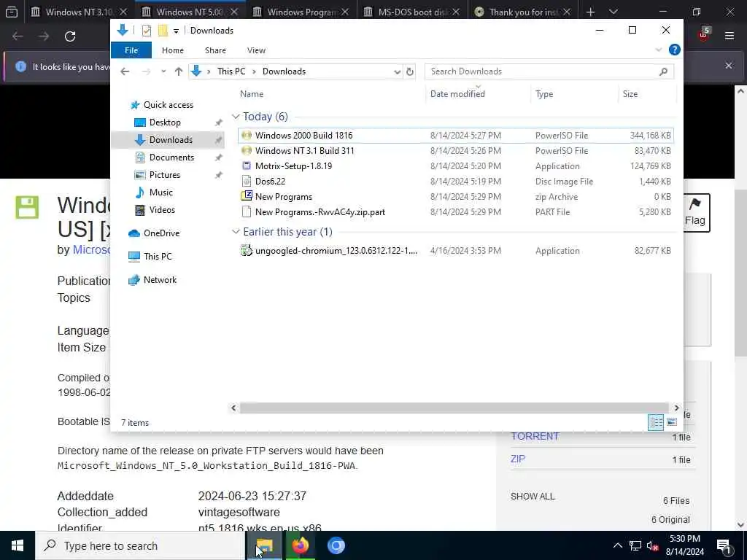Go up one folder level with Up arrow

(x=179, y=71)
